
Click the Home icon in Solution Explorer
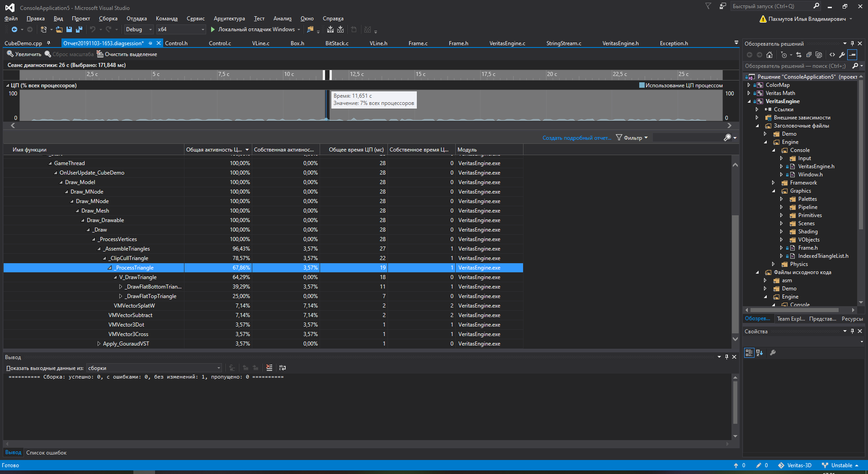769,55
